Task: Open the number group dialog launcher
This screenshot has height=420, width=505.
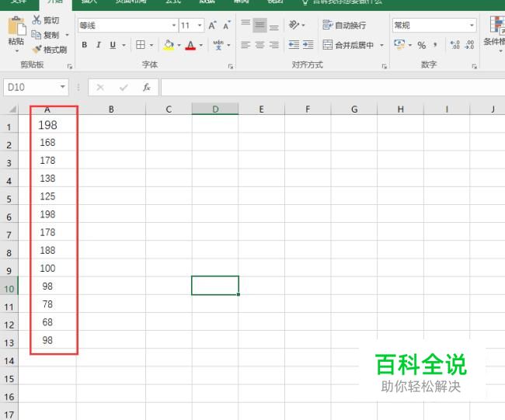Action: click(x=475, y=66)
